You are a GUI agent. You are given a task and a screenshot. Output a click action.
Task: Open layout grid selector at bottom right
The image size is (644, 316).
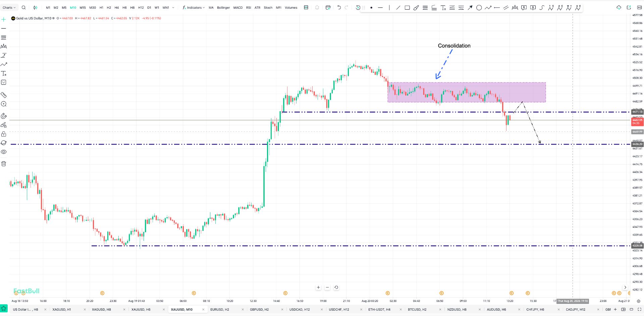tap(623, 309)
